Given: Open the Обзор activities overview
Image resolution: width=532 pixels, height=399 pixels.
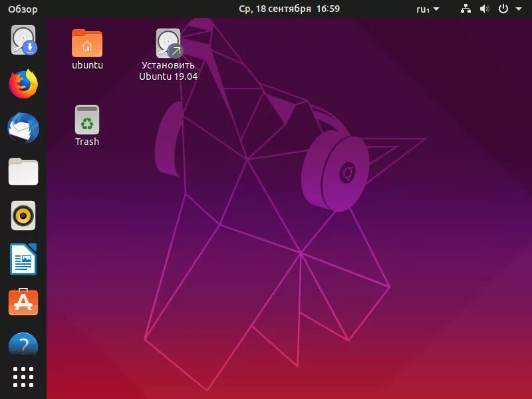Looking at the screenshot, I should (x=23, y=9).
